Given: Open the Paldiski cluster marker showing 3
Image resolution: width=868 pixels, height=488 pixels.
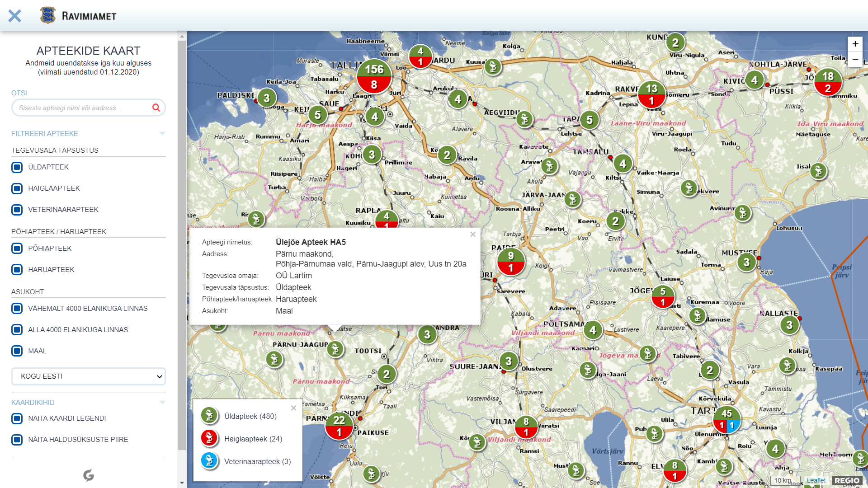Looking at the screenshot, I should 267,98.
